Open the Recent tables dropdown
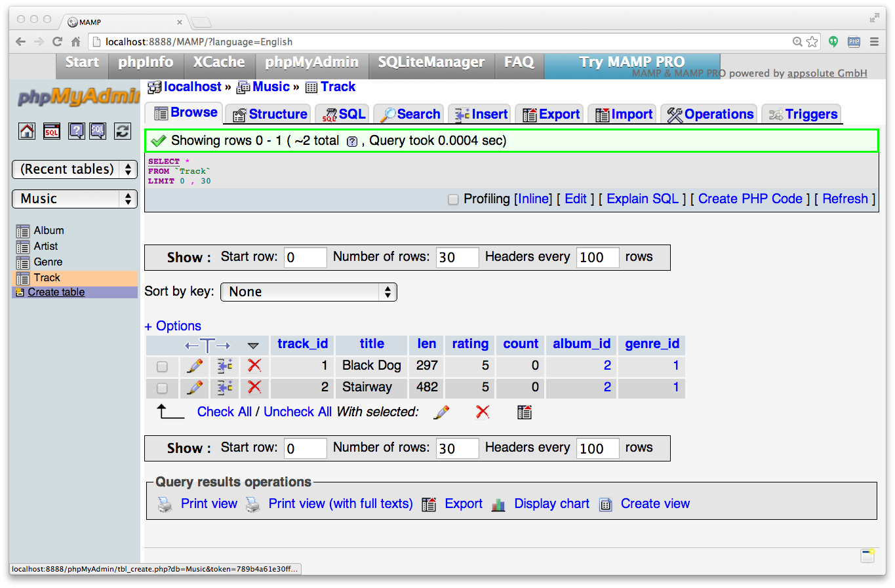The width and height of the screenshot is (895, 588). [75, 169]
